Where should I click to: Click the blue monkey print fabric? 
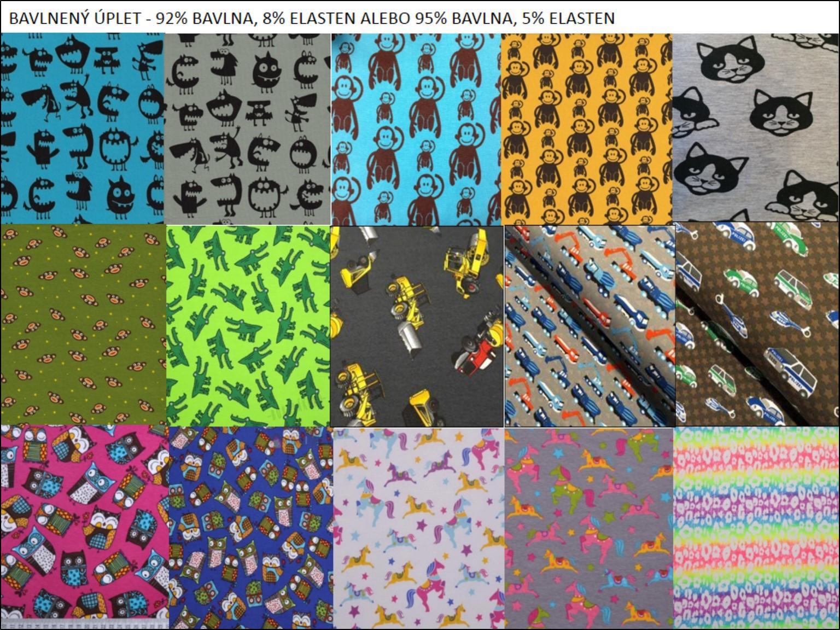coord(416,129)
